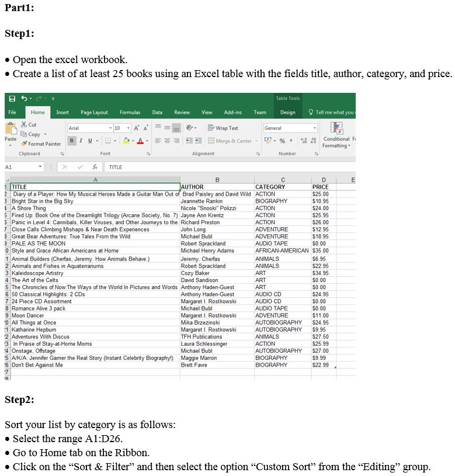
Task: Open the File tab
Action: [12, 112]
